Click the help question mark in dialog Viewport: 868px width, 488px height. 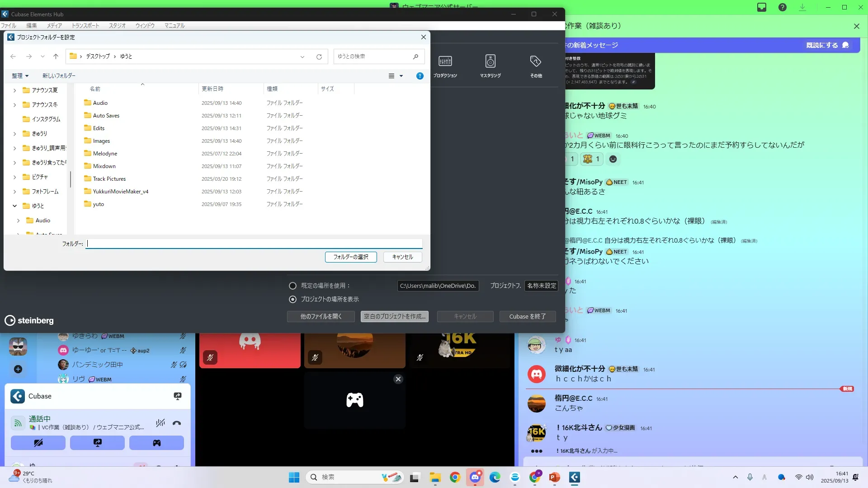click(x=420, y=76)
